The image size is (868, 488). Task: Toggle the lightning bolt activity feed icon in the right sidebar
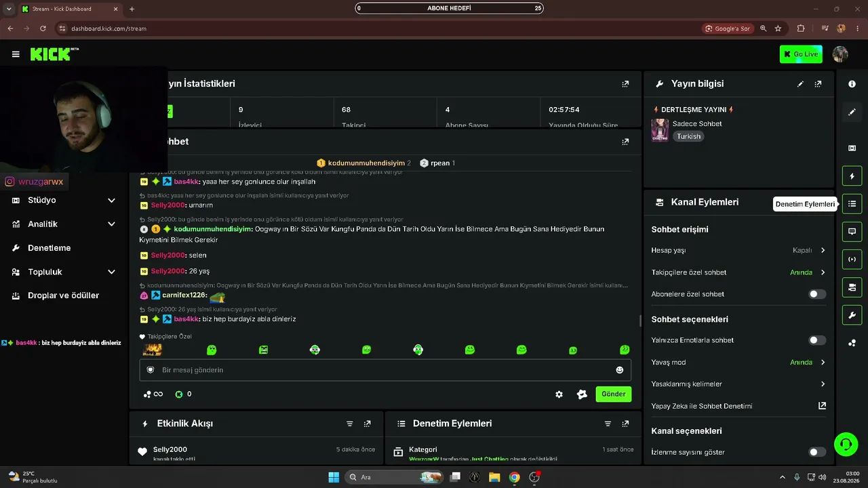tap(852, 176)
